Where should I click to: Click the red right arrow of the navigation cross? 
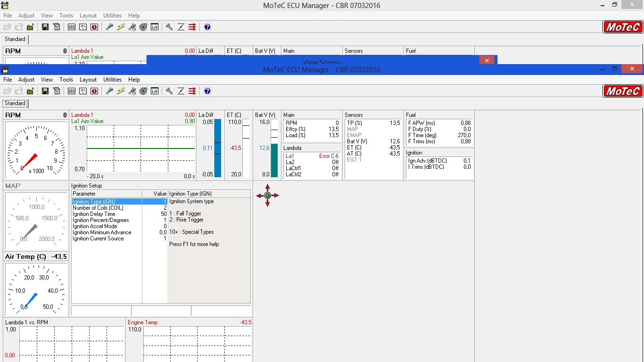pyautogui.click(x=276, y=195)
